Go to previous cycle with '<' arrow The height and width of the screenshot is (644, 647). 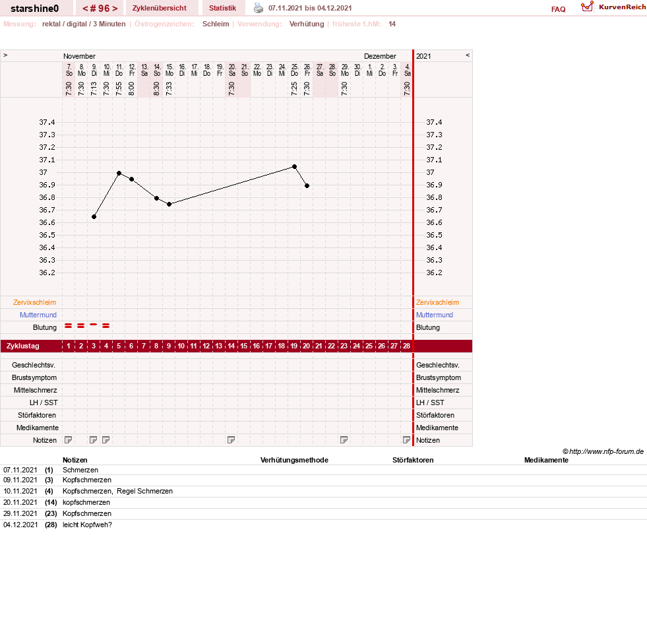[x=86, y=9]
